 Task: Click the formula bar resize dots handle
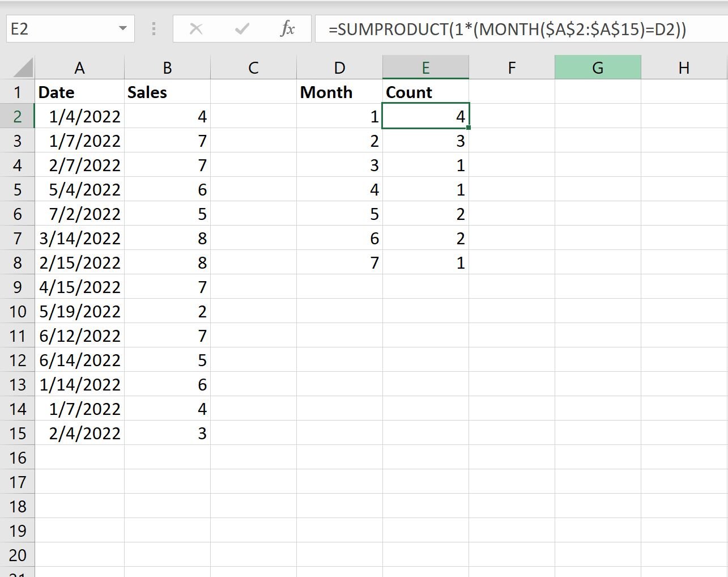(x=154, y=29)
